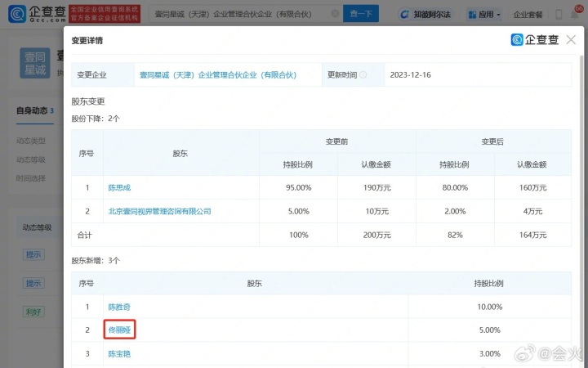Clear the search box text

[336, 14]
